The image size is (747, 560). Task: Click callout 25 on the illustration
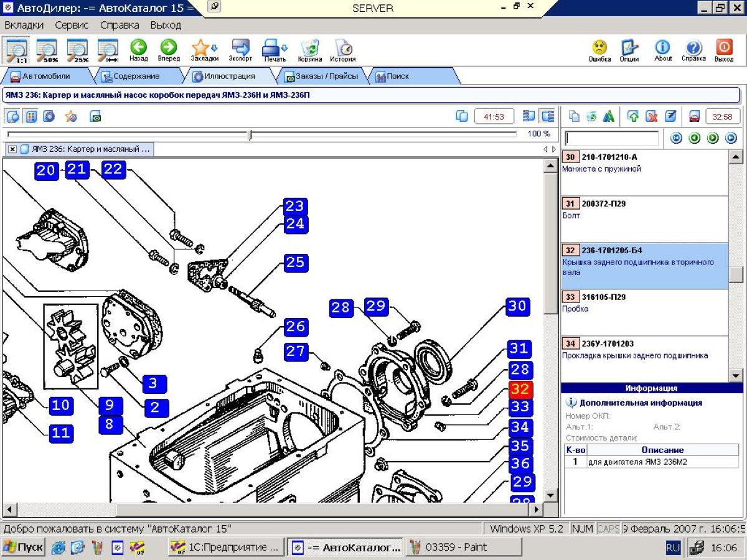(295, 263)
